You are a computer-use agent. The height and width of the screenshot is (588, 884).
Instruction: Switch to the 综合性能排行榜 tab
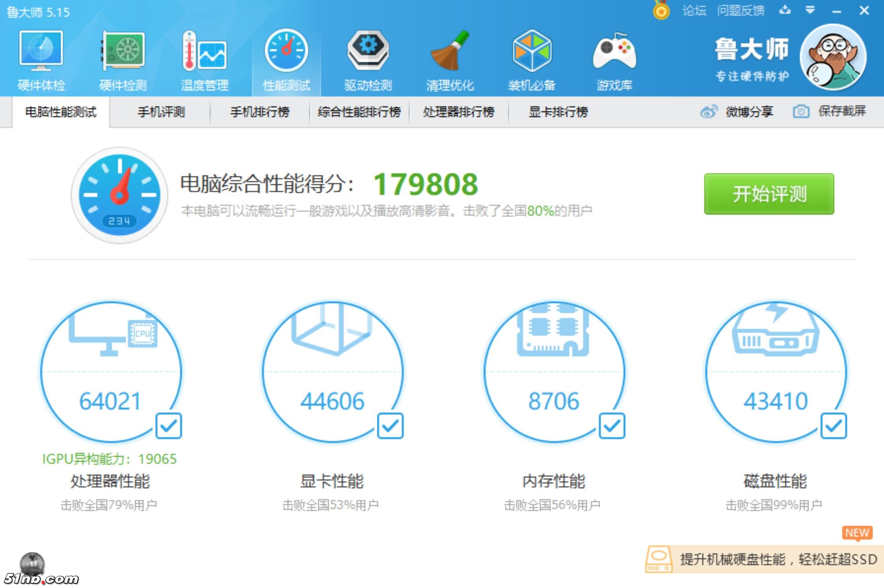coord(359,112)
